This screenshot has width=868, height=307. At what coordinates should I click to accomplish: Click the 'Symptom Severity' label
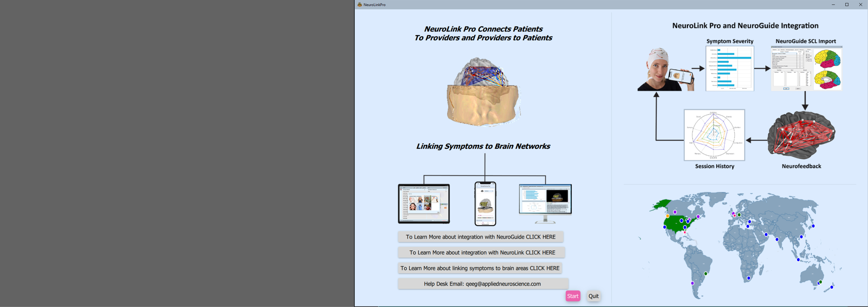[730, 41]
